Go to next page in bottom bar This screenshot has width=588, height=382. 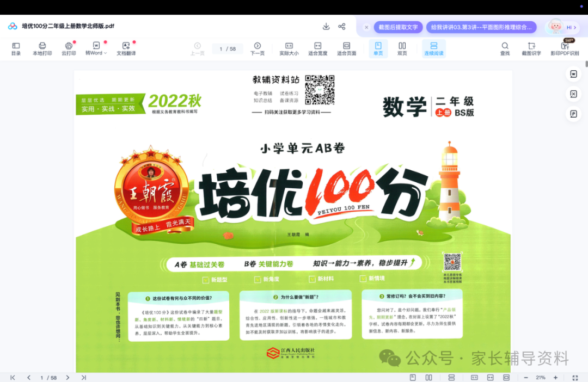pyautogui.click(x=68, y=378)
